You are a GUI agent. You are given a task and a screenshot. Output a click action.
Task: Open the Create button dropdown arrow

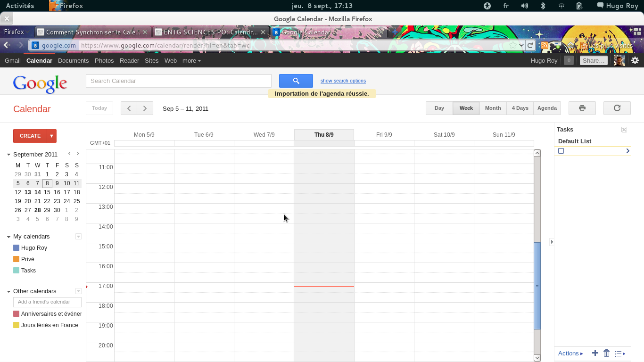[52, 136]
